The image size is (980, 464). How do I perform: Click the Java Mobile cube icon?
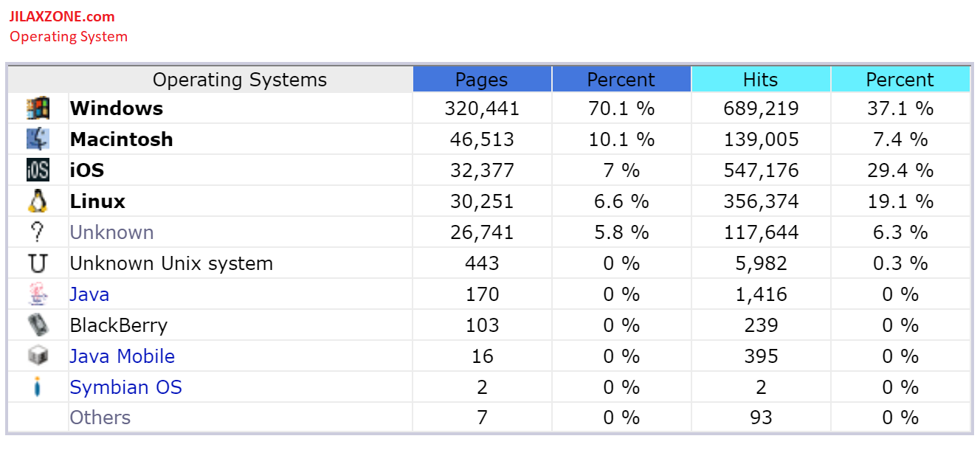(38, 356)
